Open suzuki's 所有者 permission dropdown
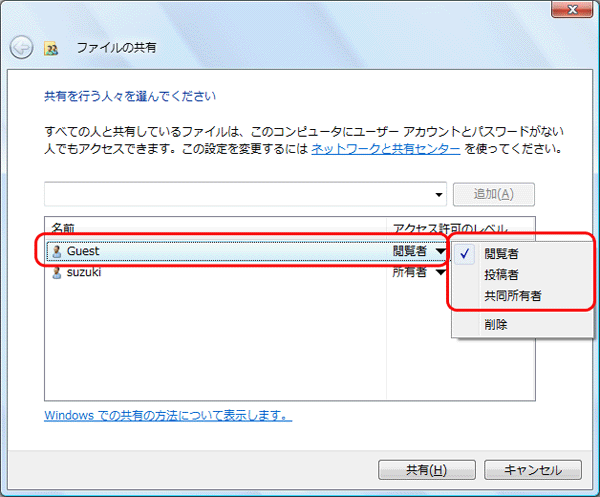Viewport: 600px width, 497px height. [419, 272]
